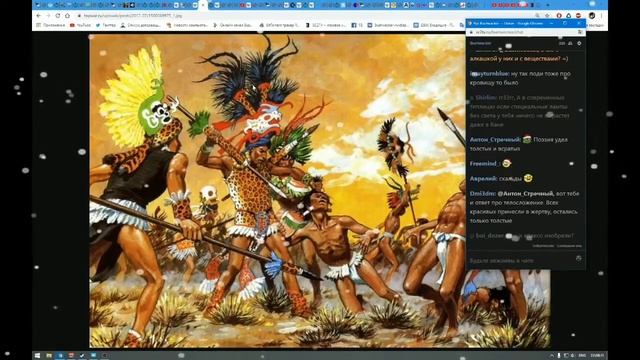
Task: Click username Антон_Стречный in chat
Action: point(495,140)
